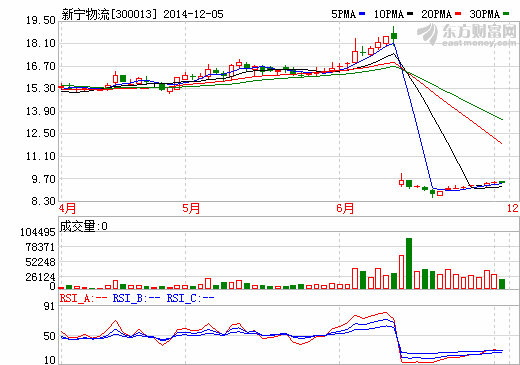
Task: Click the RSI_B:-- indicator label
Action: click(x=137, y=298)
